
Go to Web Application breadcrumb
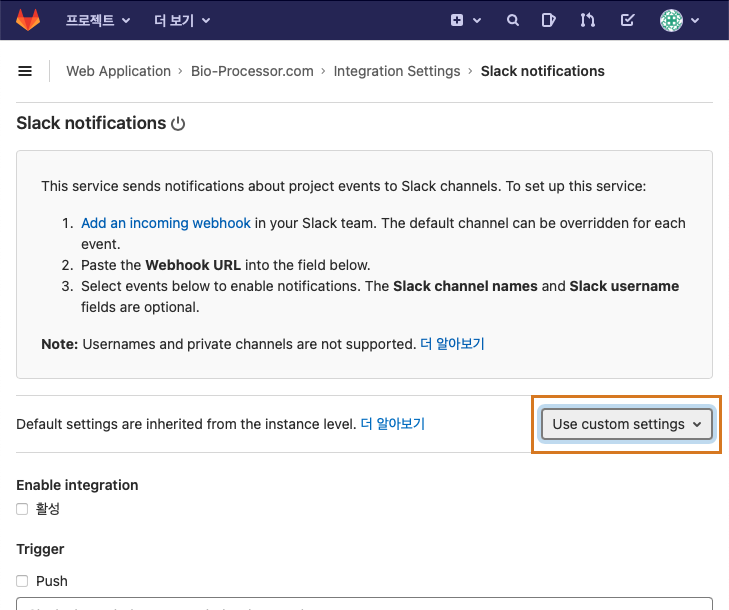119,71
